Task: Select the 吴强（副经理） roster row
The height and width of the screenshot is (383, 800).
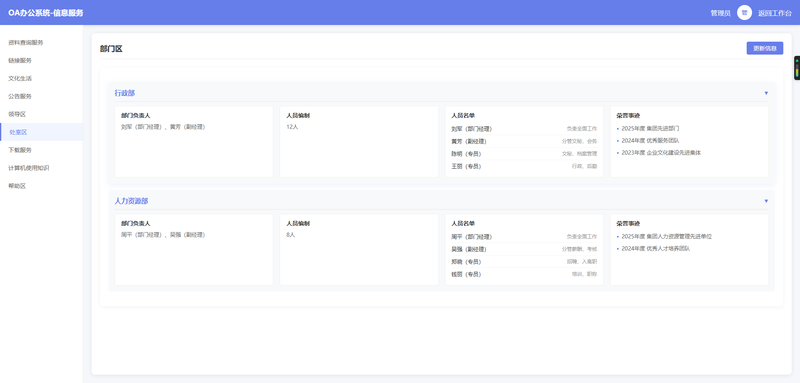Action: tap(524, 249)
